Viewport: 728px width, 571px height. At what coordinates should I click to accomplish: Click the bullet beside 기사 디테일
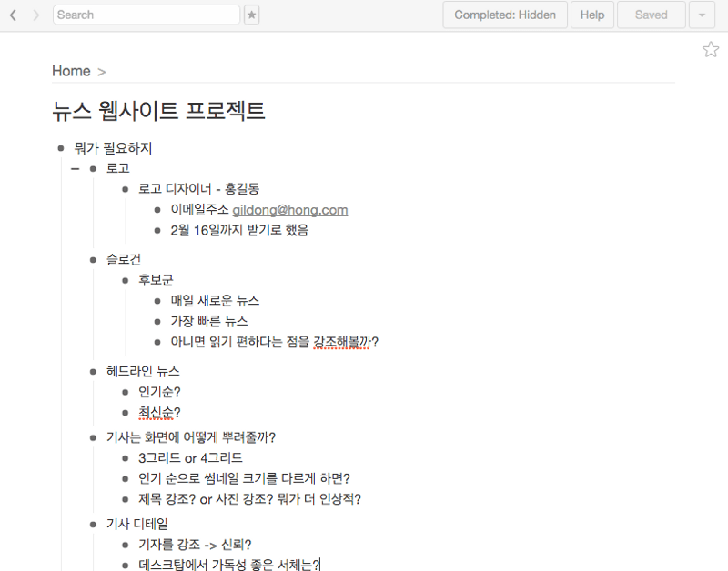pos(93,525)
